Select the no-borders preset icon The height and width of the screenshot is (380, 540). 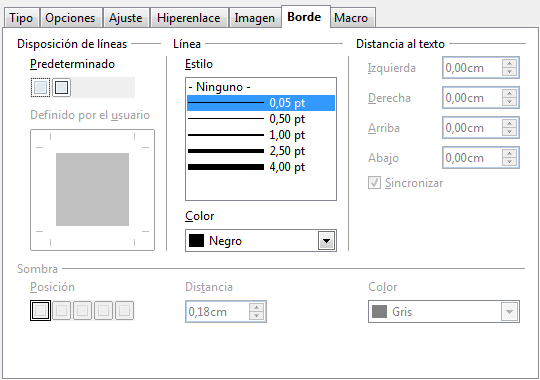pos(41,87)
